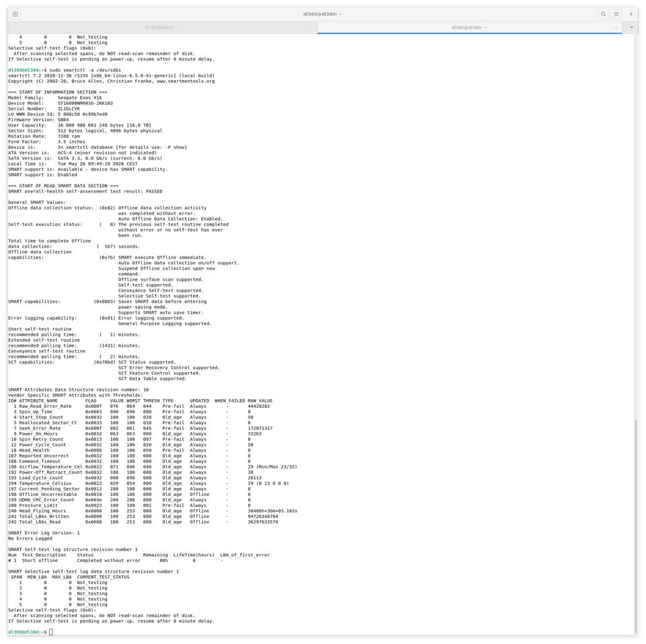Click the WHEN_FAILED column header
The image size is (646, 644).
(229, 401)
